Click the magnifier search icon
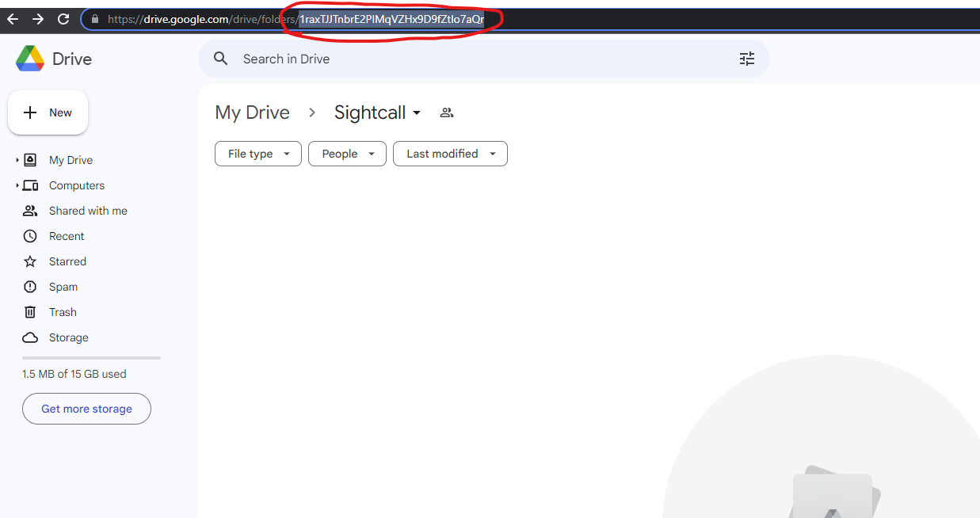The image size is (980, 518). pyautogui.click(x=221, y=59)
